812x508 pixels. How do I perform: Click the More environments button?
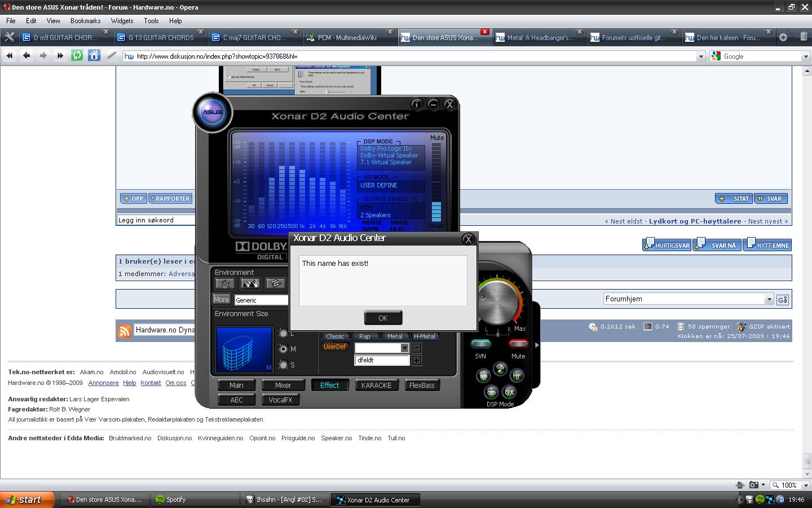pos(221,300)
